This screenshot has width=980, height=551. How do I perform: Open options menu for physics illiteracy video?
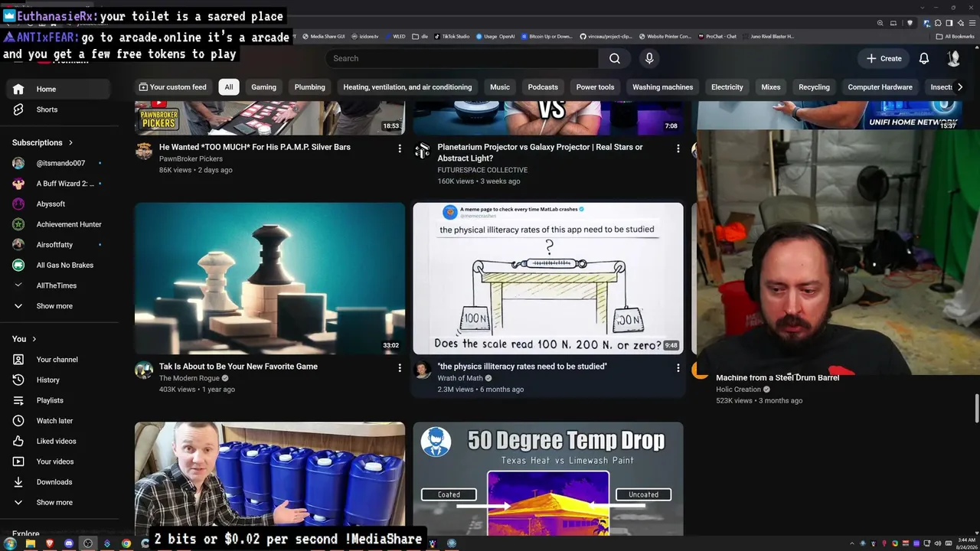point(678,368)
